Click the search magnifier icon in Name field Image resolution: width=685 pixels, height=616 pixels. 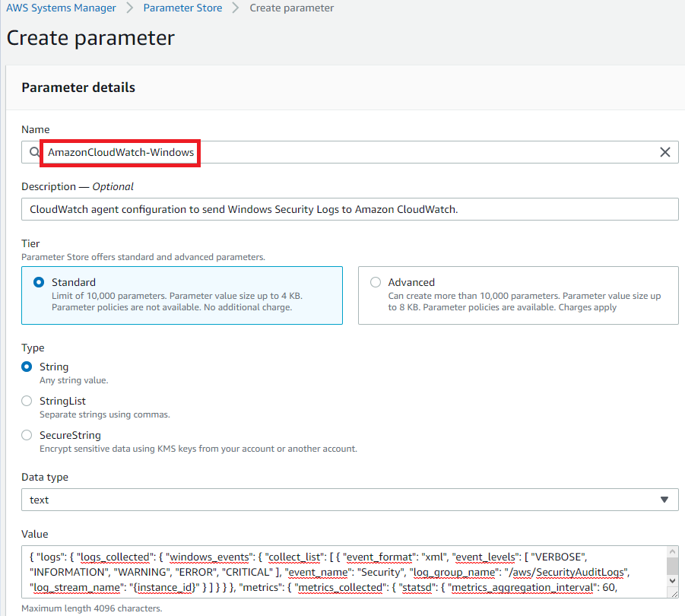(33, 152)
